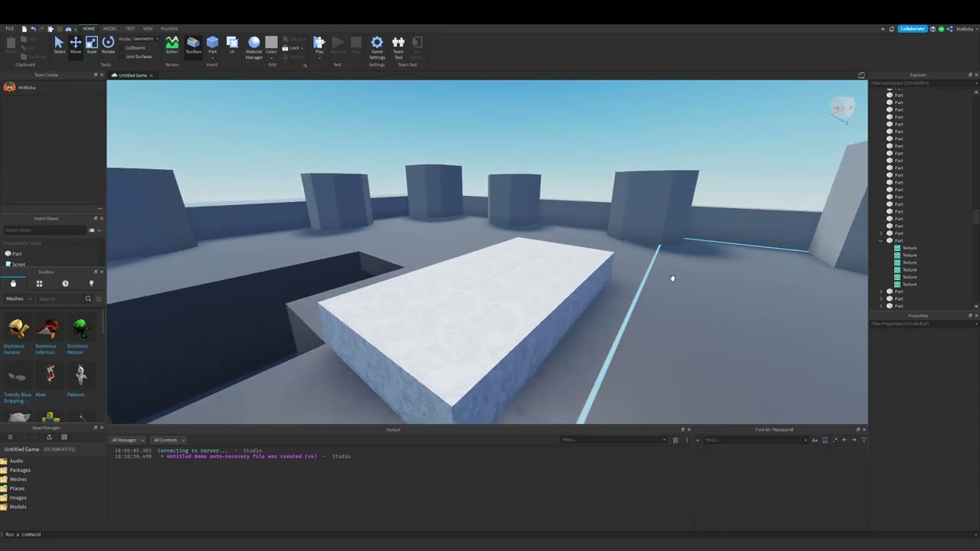
Task: Toggle the Toolbox panel button
Action: 193,44
